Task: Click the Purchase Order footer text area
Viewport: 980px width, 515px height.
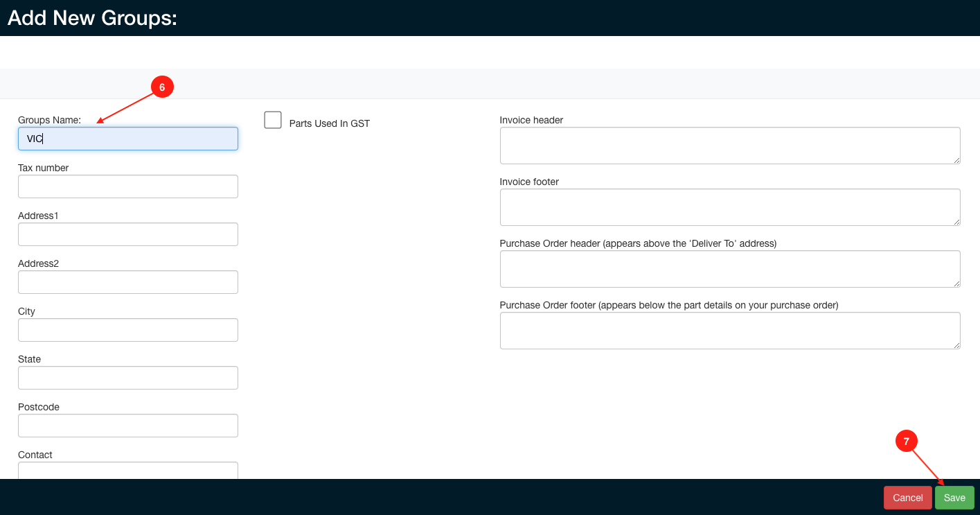Action: [729, 331]
